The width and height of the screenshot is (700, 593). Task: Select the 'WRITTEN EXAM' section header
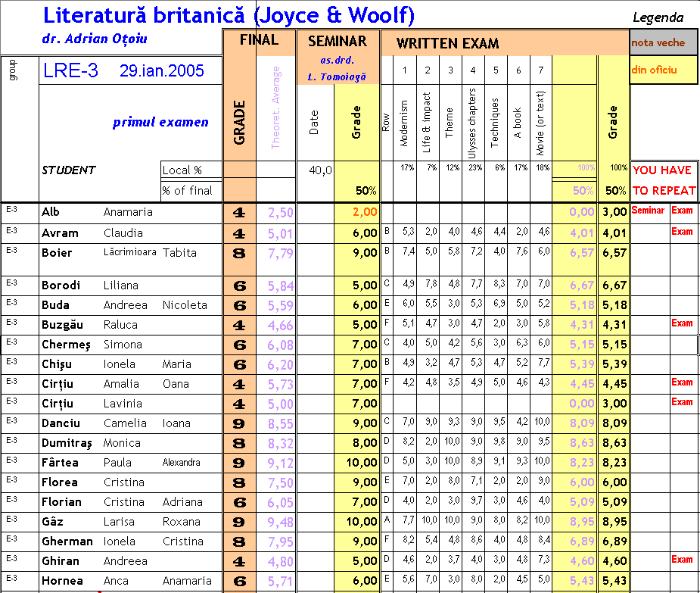(447, 43)
